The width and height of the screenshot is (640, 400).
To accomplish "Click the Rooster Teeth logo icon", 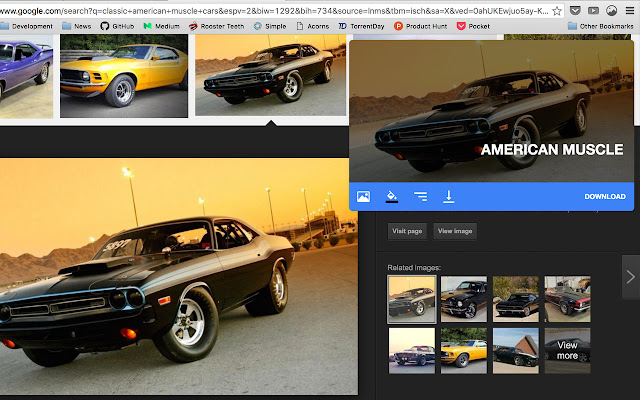I will (193, 26).
